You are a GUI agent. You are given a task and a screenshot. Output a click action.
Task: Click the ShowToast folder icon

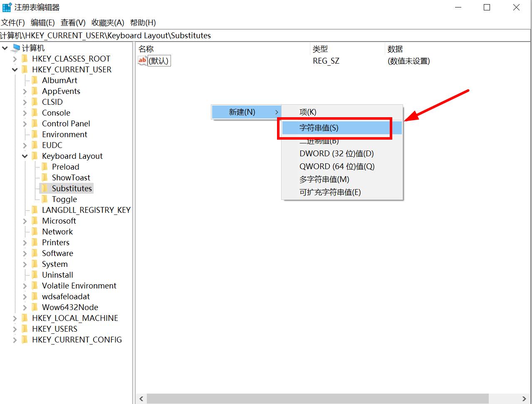tap(45, 177)
